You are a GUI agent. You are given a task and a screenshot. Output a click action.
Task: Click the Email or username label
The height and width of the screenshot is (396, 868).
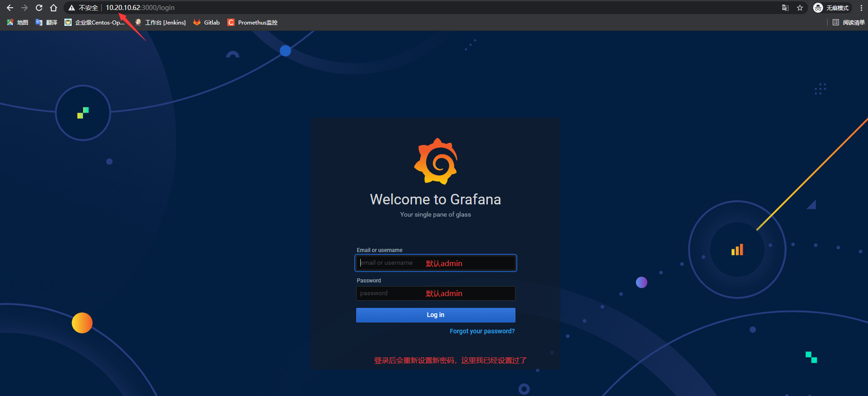click(380, 250)
